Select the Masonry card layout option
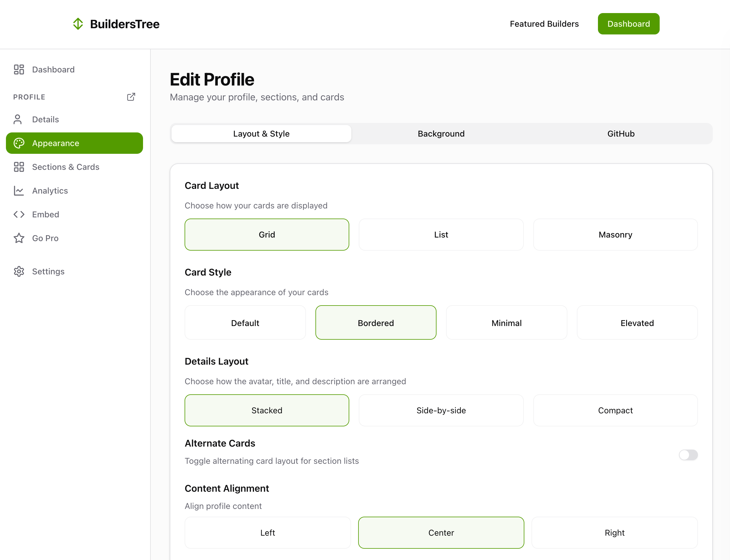 [615, 235]
